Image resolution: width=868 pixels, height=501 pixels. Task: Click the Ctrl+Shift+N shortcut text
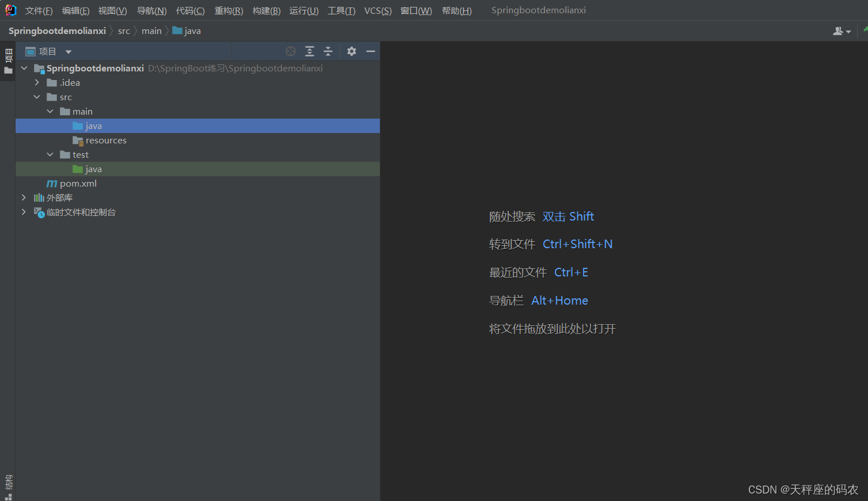click(577, 244)
